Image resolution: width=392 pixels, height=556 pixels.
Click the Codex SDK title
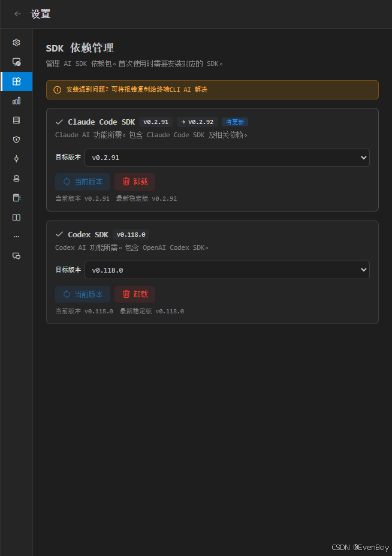(x=88, y=235)
